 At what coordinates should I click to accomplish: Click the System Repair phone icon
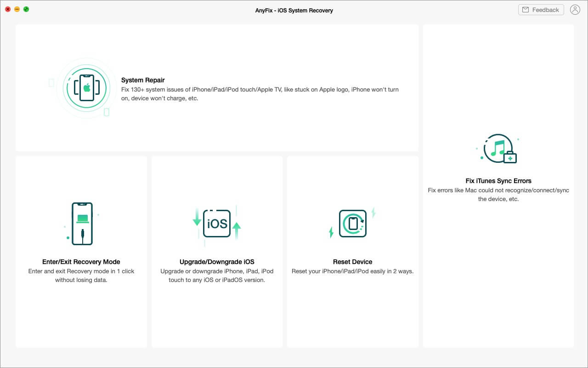(x=87, y=88)
